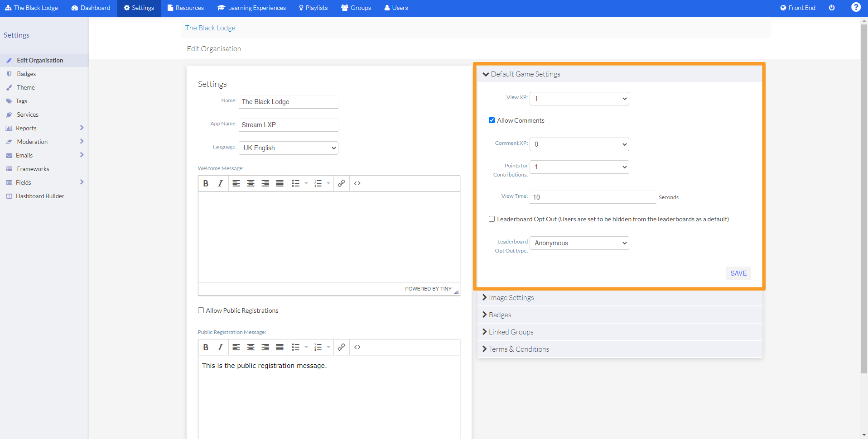Click the help question mark icon
Image resolution: width=868 pixels, height=439 pixels.
click(x=856, y=7)
